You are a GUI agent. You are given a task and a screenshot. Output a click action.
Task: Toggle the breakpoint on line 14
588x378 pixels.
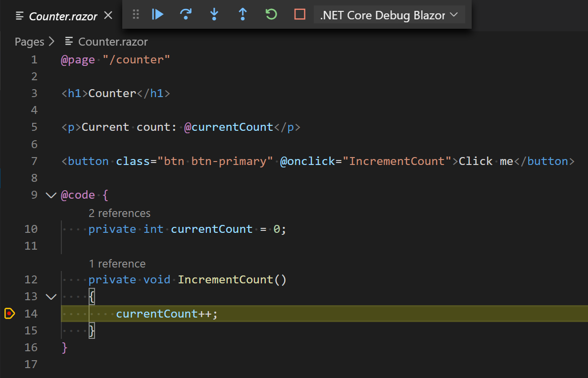pos(9,313)
